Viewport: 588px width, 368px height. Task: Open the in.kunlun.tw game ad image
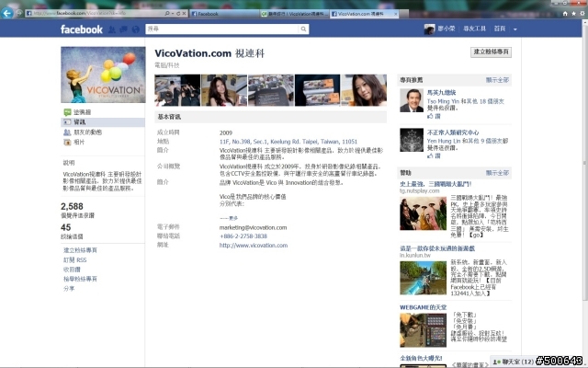tap(423, 278)
